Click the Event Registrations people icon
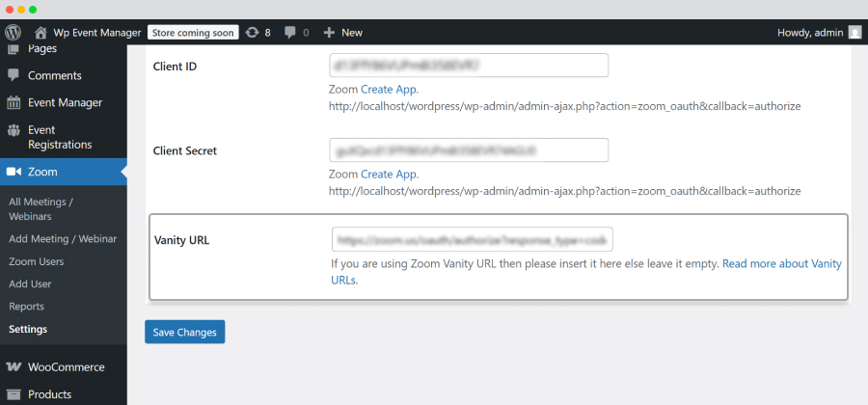The width and height of the screenshot is (868, 405). [x=14, y=130]
